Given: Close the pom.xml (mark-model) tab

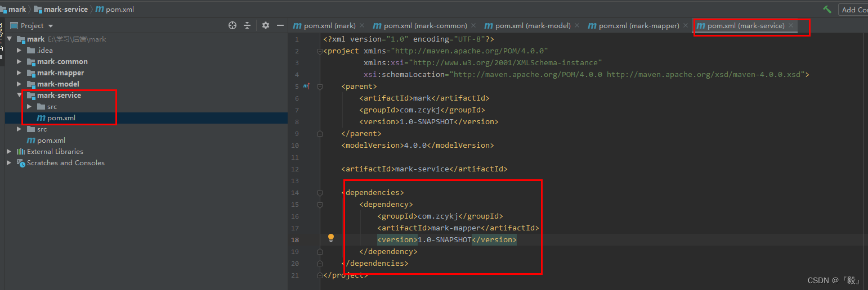Looking at the screenshot, I should [577, 25].
